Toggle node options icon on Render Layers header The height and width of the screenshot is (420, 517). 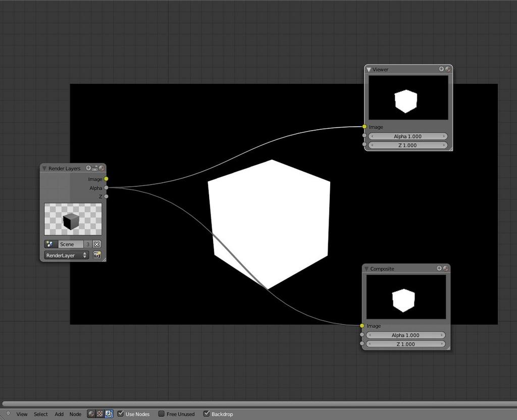click(94, 168)
